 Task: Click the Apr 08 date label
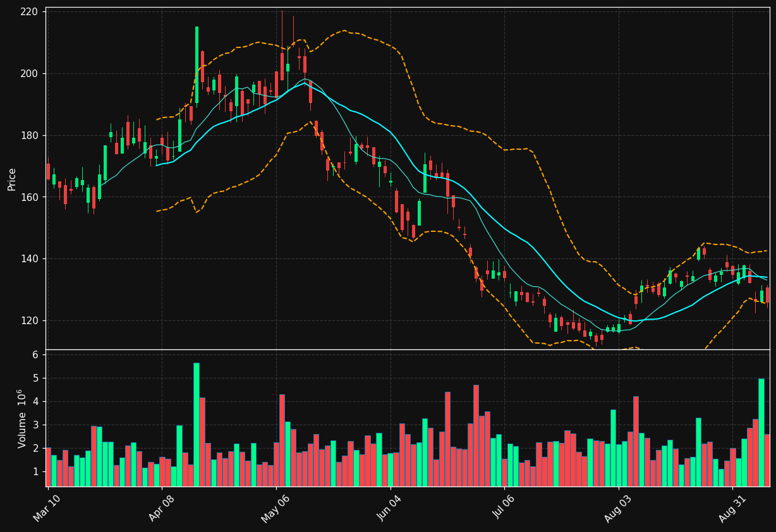coord(162,509)
